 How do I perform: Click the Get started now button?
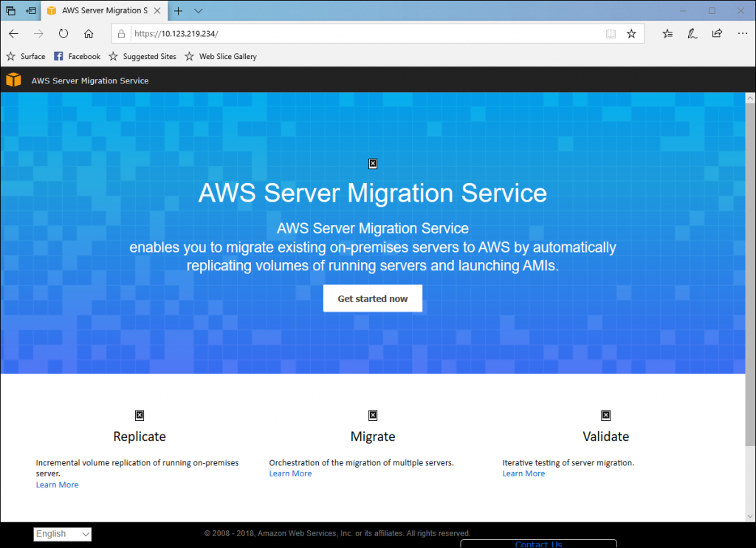(x=373, y=298)
